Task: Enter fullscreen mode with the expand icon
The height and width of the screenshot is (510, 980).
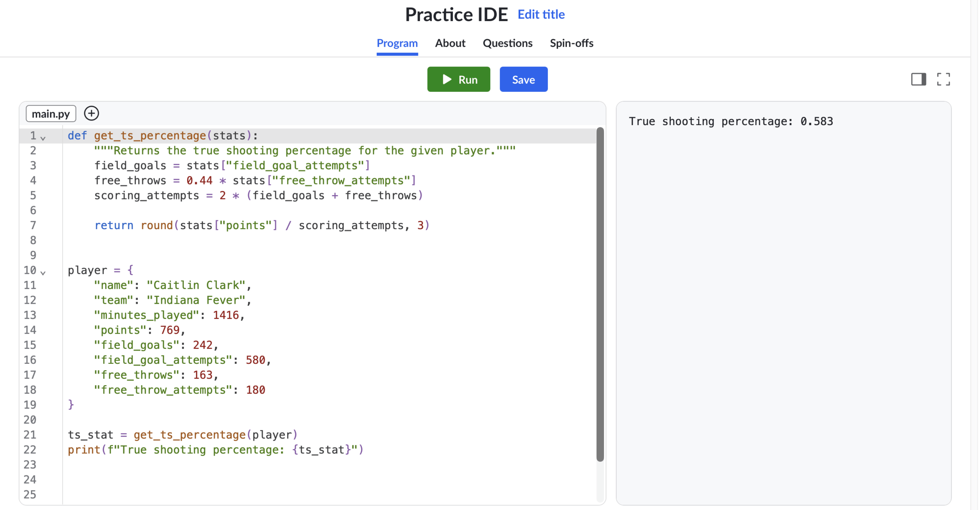Action: pos(944,80)
